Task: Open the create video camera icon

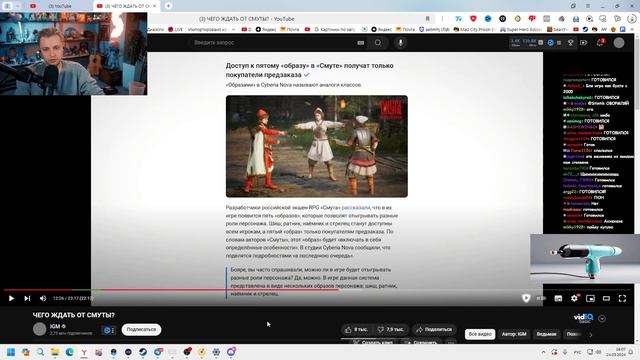Action: [x=584, y=42]
